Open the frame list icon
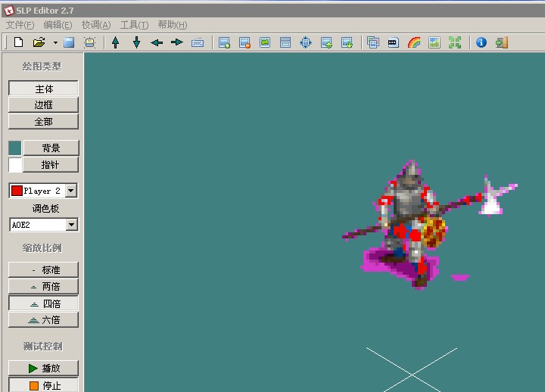This screenshot has width=545, height=392. 285,42
